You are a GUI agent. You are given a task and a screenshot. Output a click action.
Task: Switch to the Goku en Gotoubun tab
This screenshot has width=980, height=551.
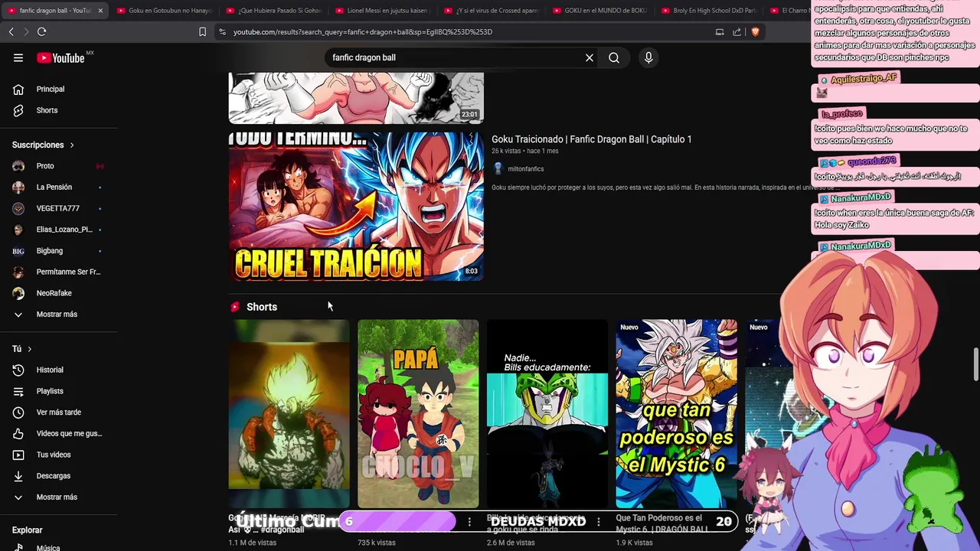(x=164, y=11)
